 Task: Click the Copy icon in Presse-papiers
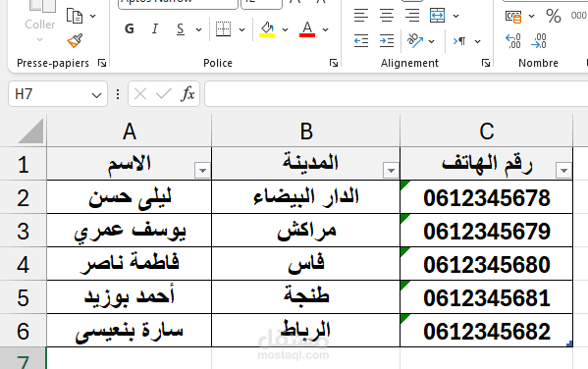coord(75,16)
